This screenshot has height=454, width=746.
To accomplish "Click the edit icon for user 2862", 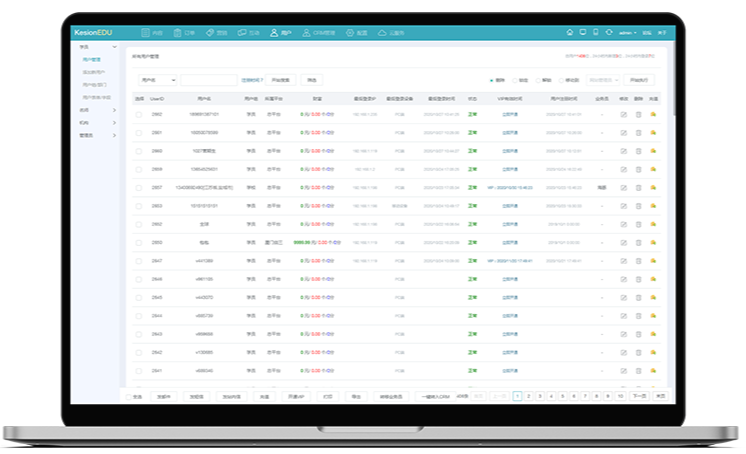I will click(x=623, y=115).
